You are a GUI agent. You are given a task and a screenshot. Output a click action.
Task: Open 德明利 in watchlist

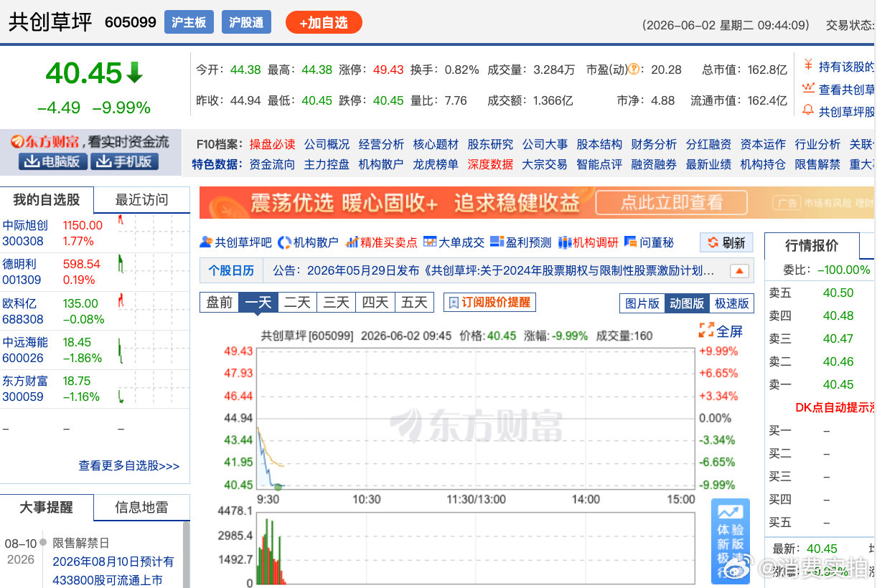19,264
